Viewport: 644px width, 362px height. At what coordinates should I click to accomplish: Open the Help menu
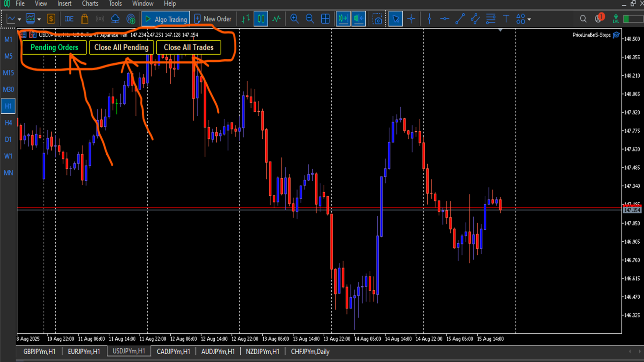170,4
